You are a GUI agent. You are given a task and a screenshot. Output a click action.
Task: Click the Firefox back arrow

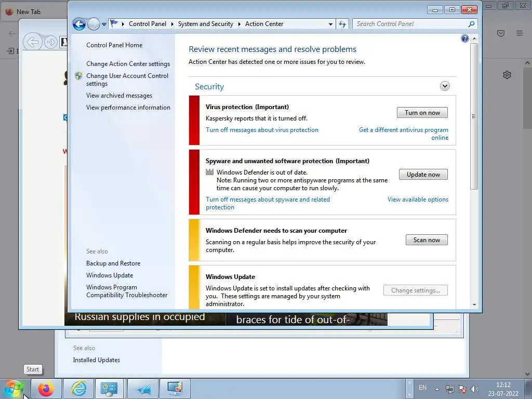point(12,33)
